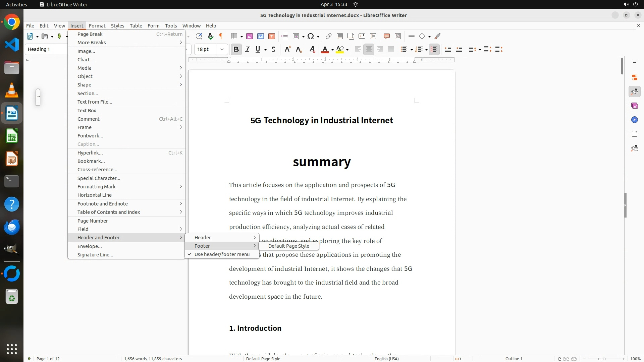Image resolution: width=644 pixels, height=362 pixels.
Task: Open font size dropdown arrow
Action: pyautogui.click(x=222, y=49)
